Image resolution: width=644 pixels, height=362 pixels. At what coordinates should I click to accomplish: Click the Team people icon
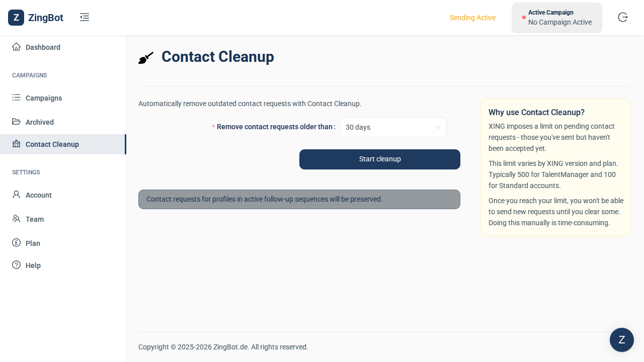pyautogui.click(x=17, y=219)
